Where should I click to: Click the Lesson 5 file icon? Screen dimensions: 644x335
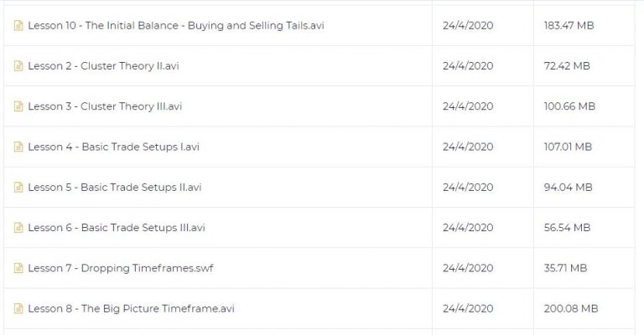tap(18, 188)
